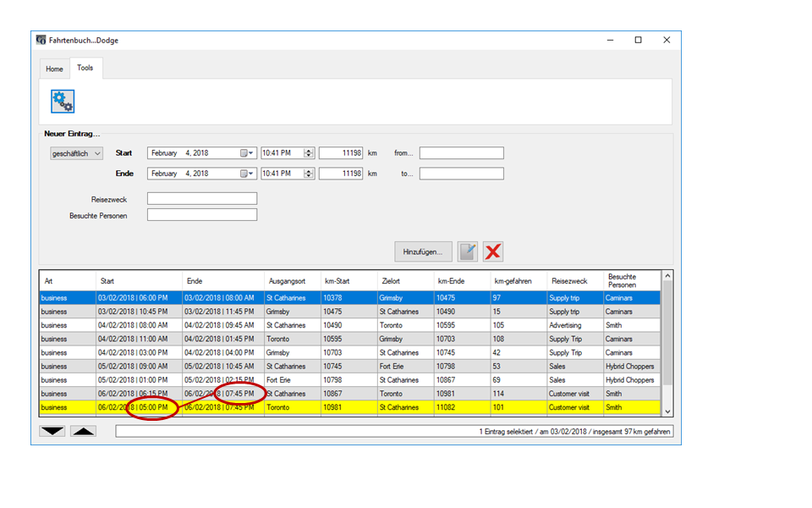
Task: Switch to the Home tab
Action: tap(54, 69)
